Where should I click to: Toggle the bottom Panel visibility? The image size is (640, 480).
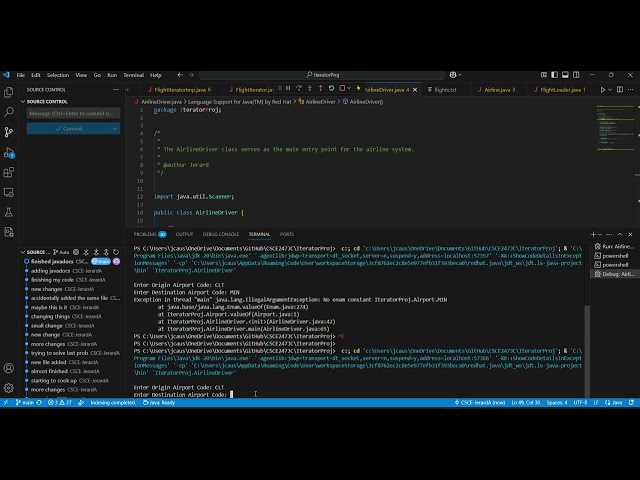click(x=565, y=75)
